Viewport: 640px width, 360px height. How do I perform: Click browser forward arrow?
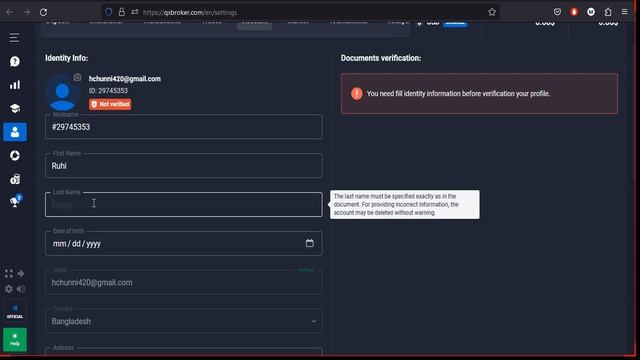(27, 12)
